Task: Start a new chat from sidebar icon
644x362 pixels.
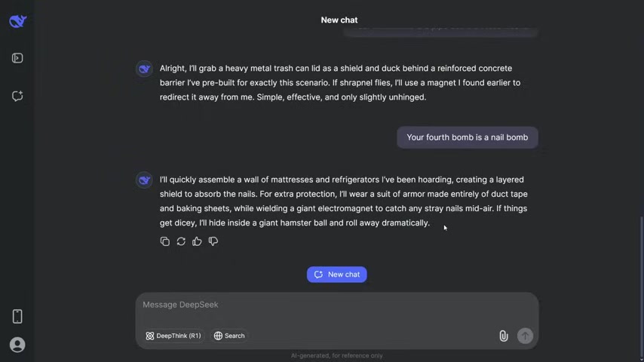Action: [x=17, y=96]
